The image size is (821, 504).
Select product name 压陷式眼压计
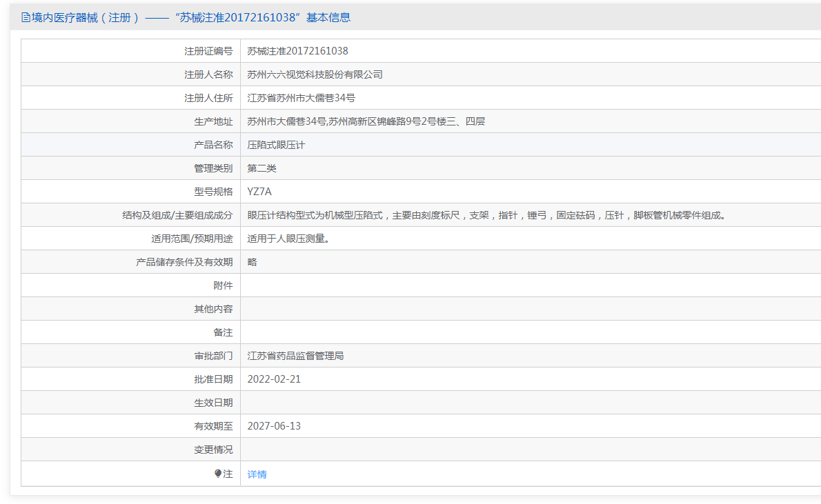(x=276, y=145)
